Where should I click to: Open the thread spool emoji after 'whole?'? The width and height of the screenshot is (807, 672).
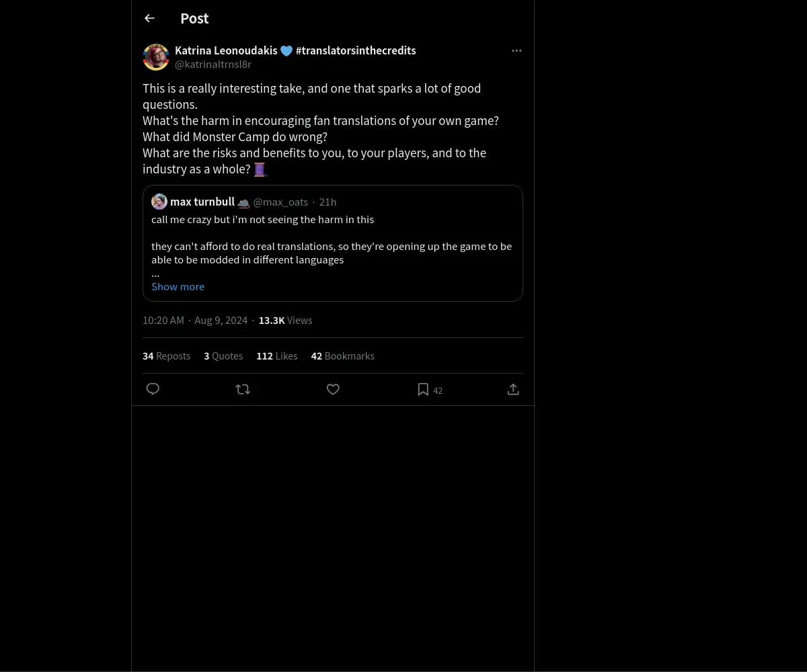pyautogui.click(x=260, y=169)
